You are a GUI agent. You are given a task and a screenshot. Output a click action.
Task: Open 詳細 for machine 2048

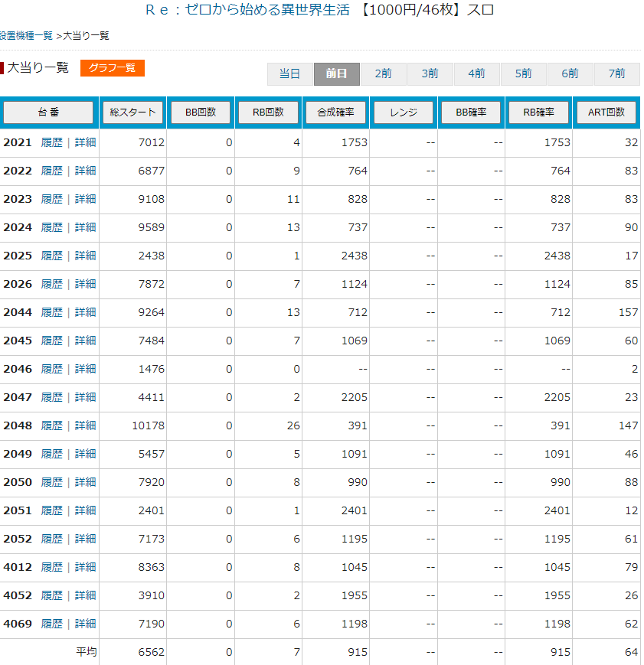pos(85,425)
